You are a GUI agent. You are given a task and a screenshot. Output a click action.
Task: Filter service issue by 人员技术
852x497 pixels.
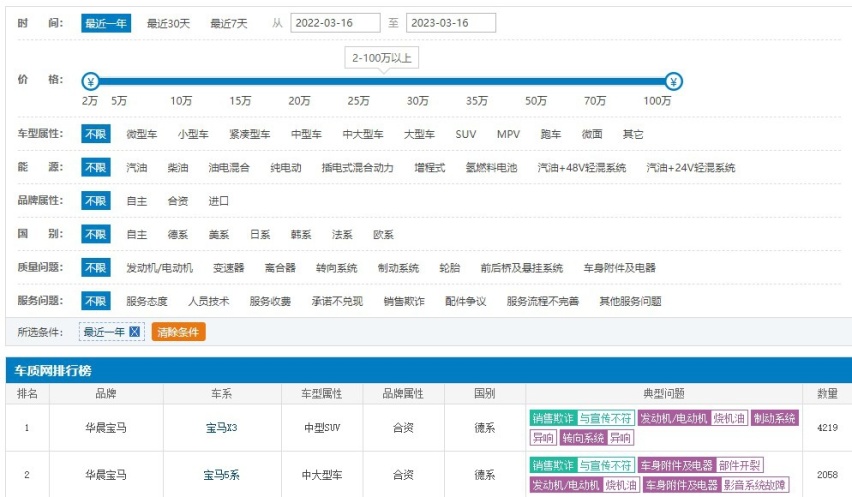pos(209,301)
